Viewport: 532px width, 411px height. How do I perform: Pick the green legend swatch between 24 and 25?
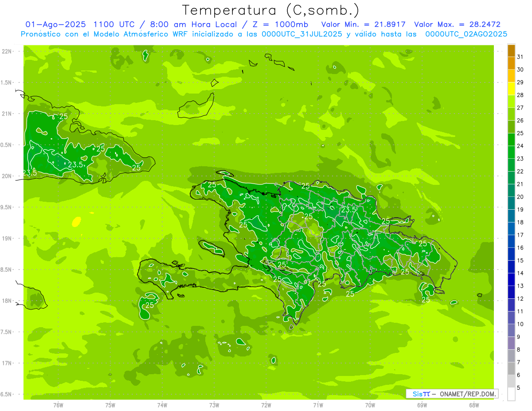point(512,140)
